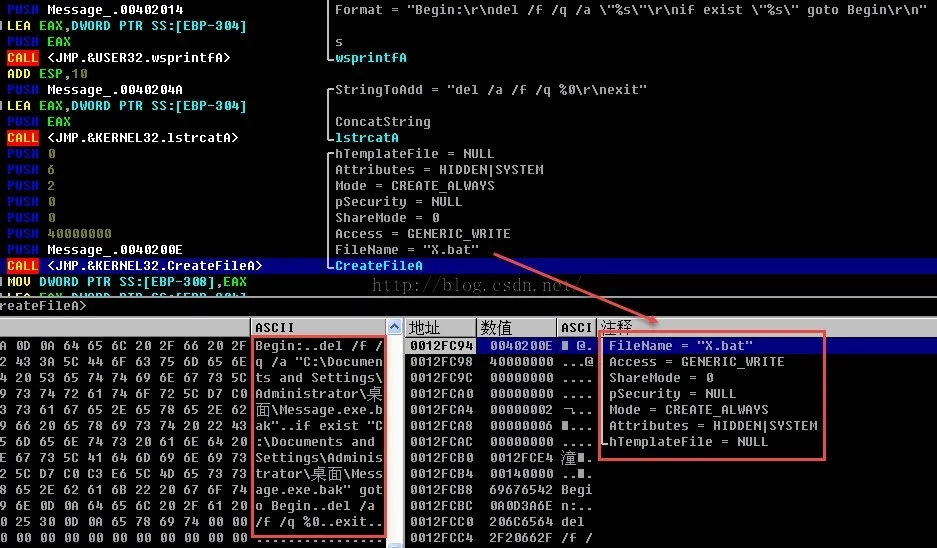Viewport: 937px width, 548px height.
Task: Select the PUSH 40000000 instruction
Action: tap(59, 234)
